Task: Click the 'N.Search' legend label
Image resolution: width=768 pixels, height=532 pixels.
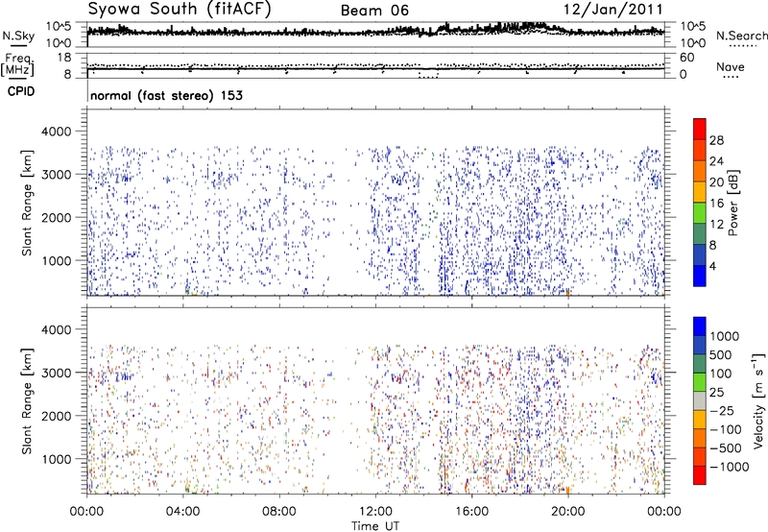Action: tap(742, 36)
